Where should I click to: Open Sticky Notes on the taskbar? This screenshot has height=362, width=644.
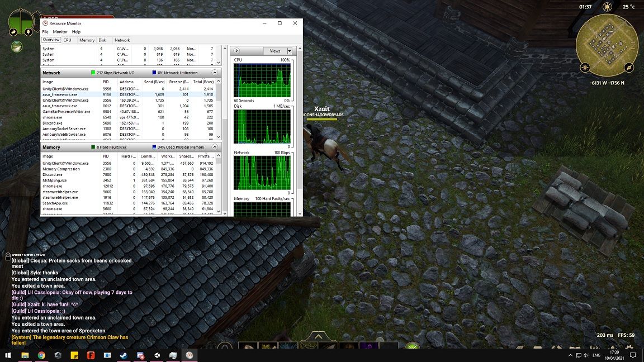click(x=74, y=355)
